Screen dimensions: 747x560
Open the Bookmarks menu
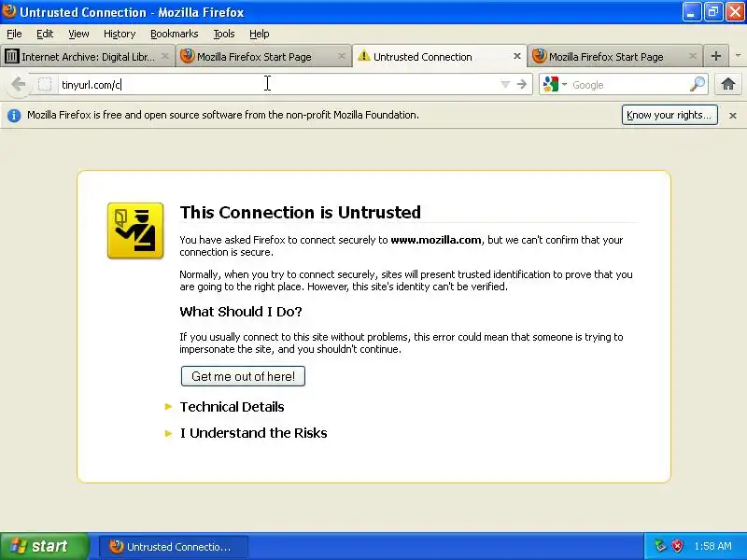175,34
